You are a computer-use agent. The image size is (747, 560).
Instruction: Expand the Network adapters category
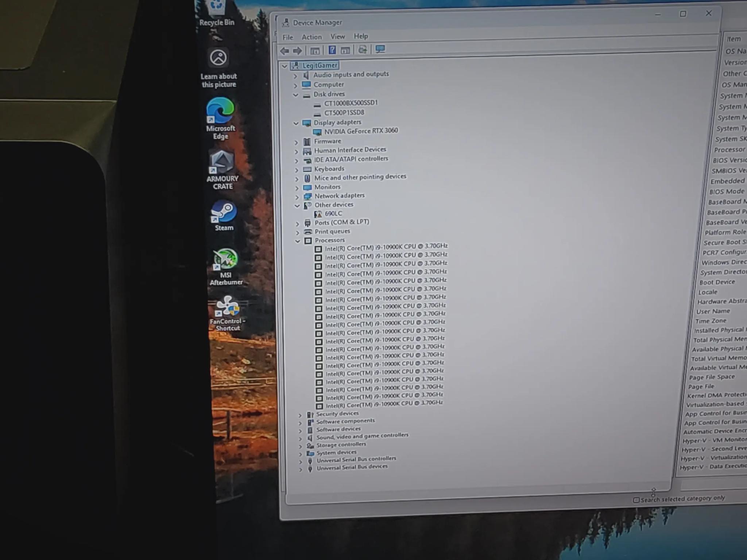pos(297,197)
